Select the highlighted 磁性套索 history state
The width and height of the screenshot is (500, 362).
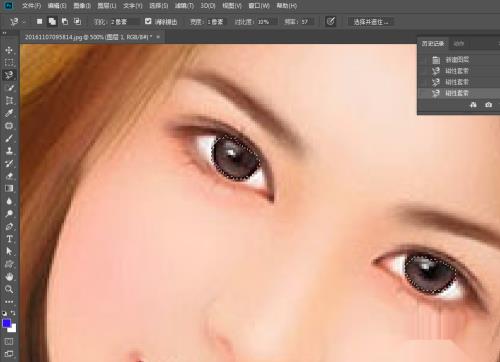[x=459, y=93]
